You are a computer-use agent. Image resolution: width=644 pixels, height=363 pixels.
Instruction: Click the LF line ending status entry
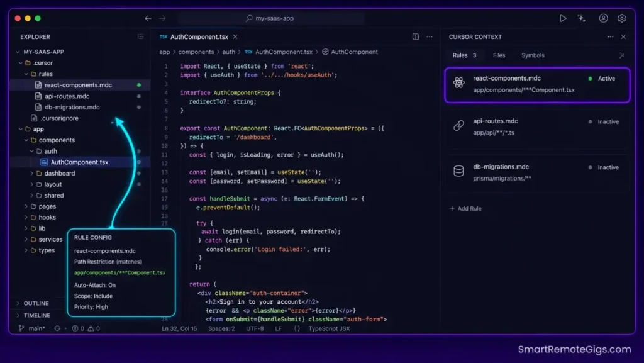(278, 328)
